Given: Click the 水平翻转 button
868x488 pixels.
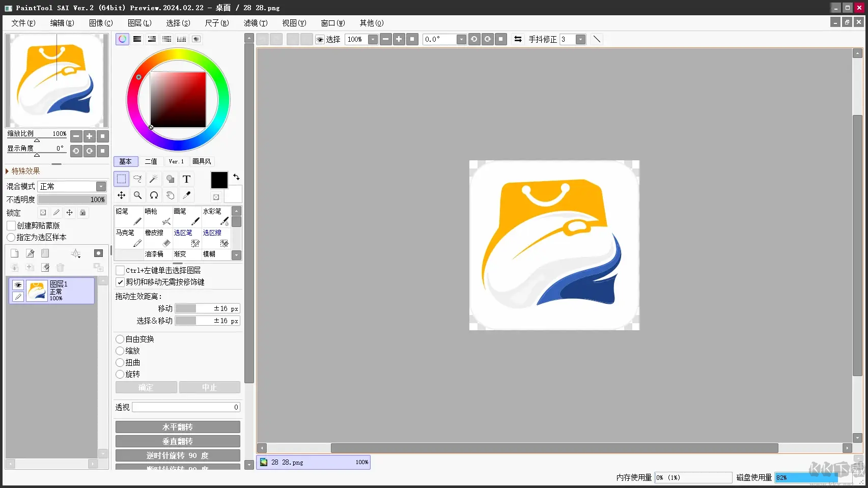Looking at the screenshot, I should tap(178, 427).
